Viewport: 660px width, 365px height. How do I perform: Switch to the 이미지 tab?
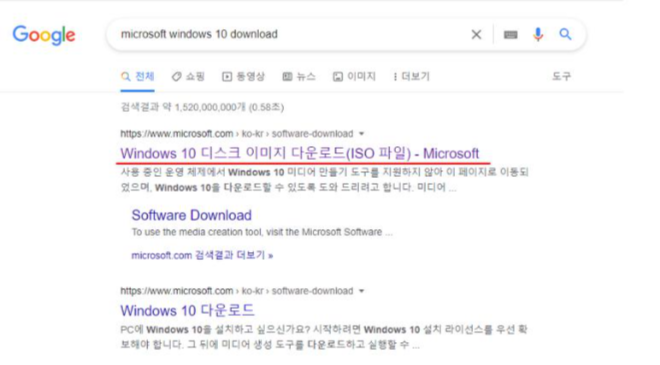[x=354, y=77]
